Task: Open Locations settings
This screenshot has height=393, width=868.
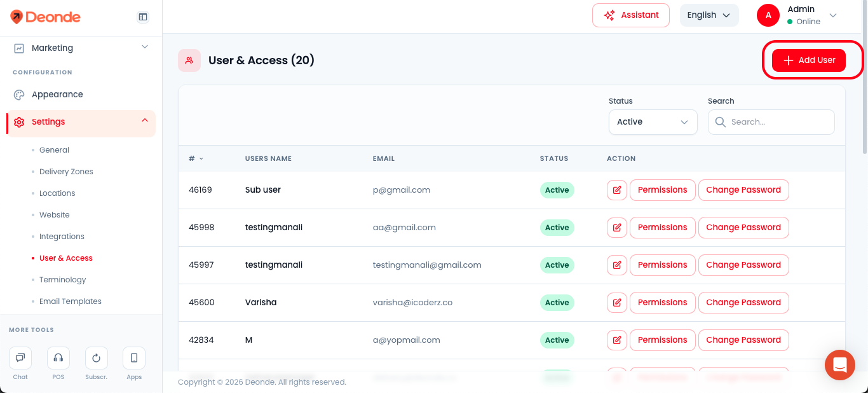Action: [x=57, y=193]
